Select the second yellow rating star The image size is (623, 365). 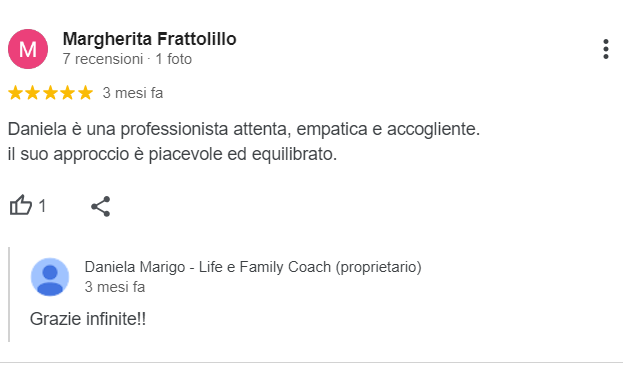[33, 93]
